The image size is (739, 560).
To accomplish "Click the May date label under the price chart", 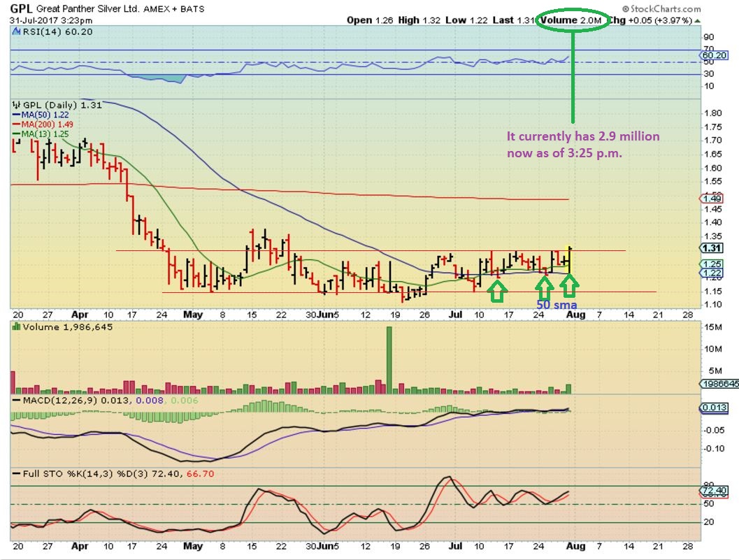I will pyautogui.click(x=193, y=315).
